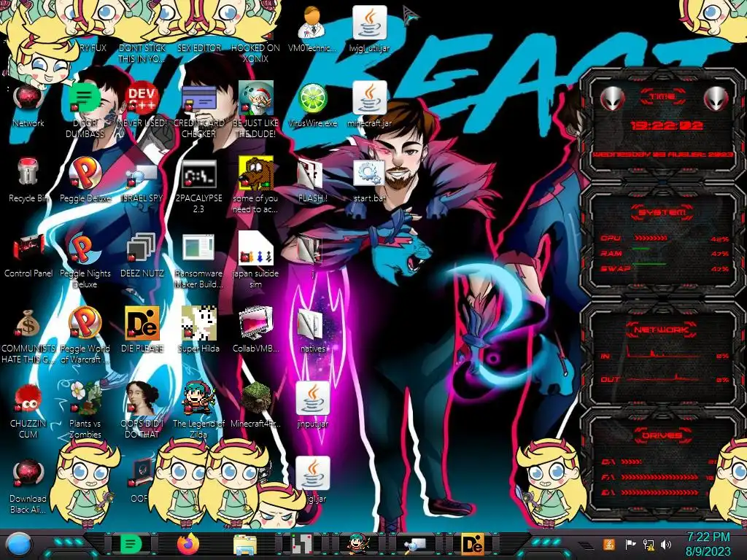Open the COMMUNISTS HATE THIS G... money bag
Screen dimensions: 747x560
click(x=28, y=323)
